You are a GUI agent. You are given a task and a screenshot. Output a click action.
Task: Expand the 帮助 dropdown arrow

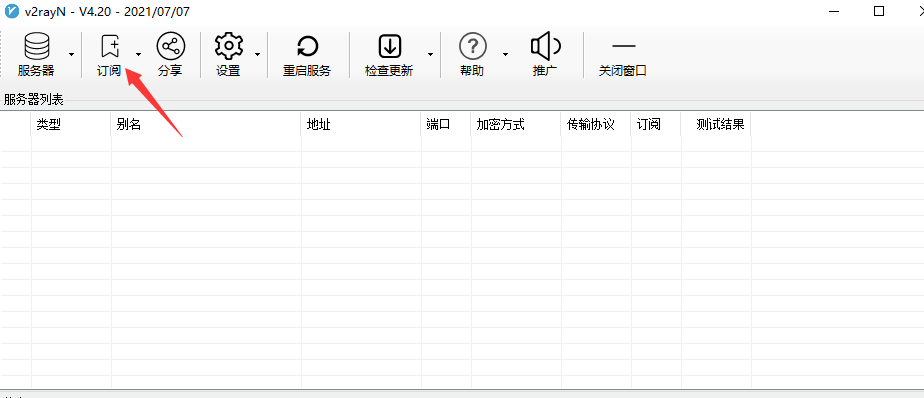pos(505,54)
